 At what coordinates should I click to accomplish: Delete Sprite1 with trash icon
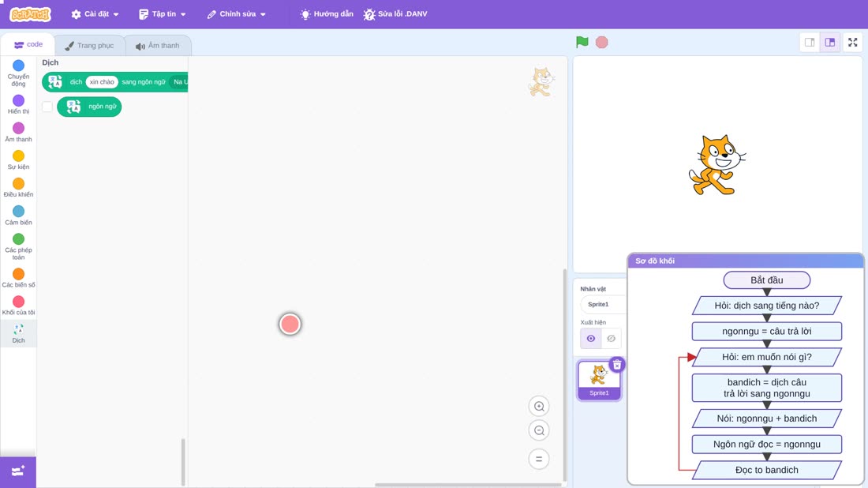pyautogui.click(x=617, y=365)
